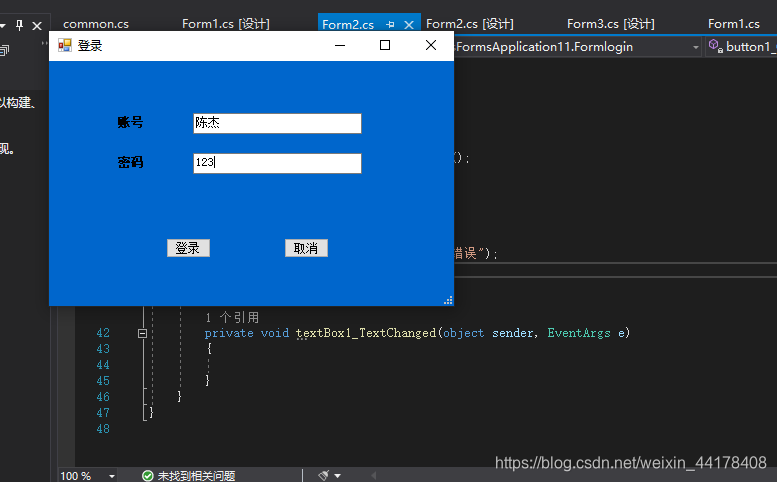Open the button1 member dropdown
This screenshot has height=482, width=777.
tap(741, 47)
